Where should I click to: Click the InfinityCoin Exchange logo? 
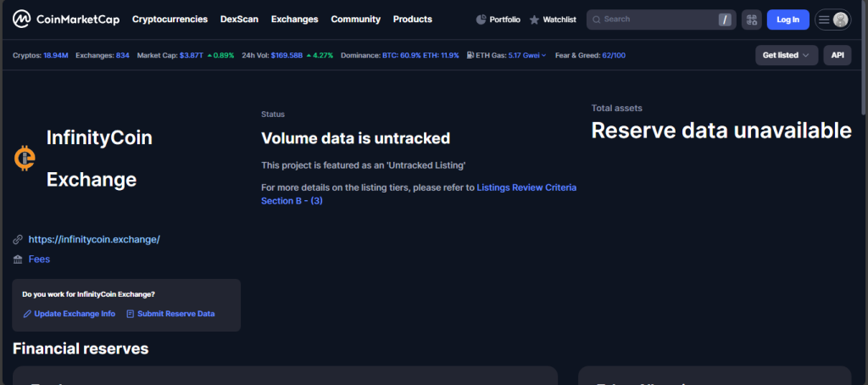[25, 158]
